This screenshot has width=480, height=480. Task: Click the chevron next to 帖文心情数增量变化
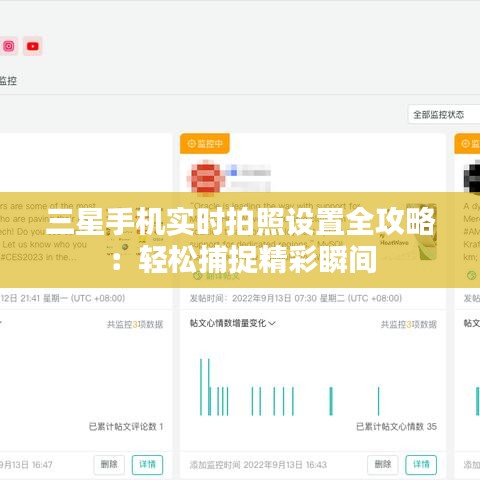[272, 323]
